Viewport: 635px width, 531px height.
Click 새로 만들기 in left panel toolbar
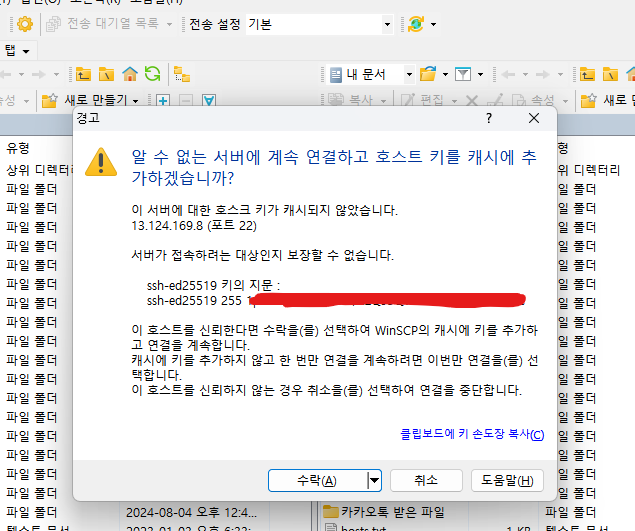pos(85,100)
